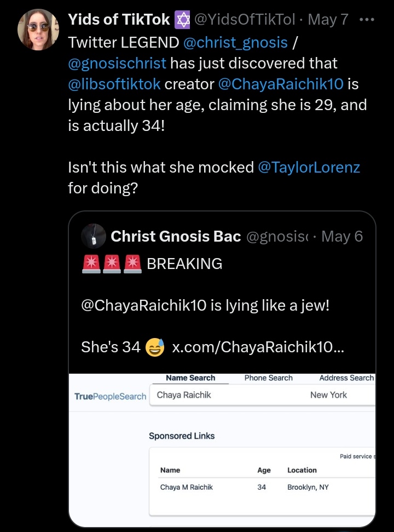Click the Yids of TikTok display name

tap(119, 20)
